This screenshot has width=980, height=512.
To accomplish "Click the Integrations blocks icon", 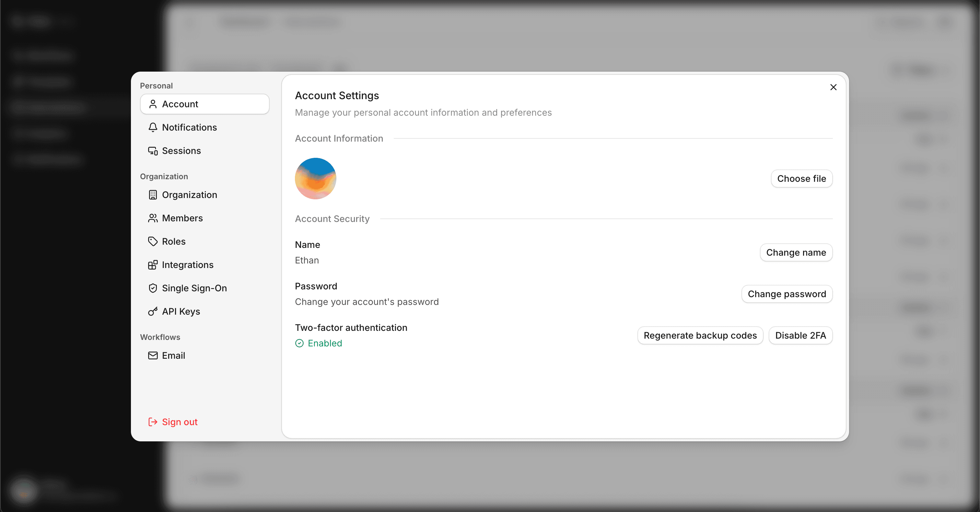I will click(x=153, y=265).
